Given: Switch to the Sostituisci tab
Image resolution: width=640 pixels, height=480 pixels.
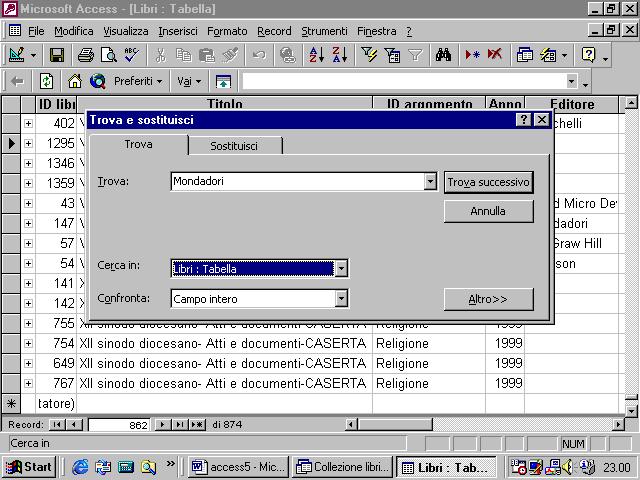Looking at the screenshot, I should (234, 146).
